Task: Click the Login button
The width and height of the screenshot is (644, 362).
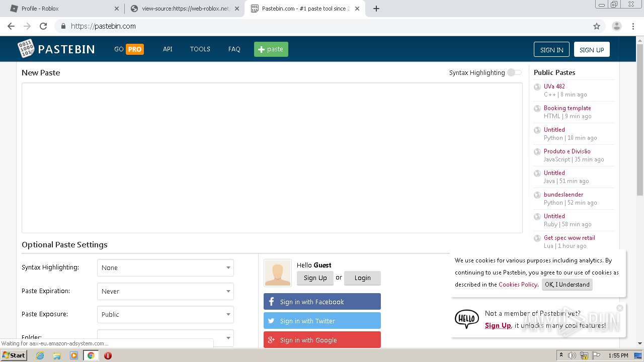Action: click(362, 278)
